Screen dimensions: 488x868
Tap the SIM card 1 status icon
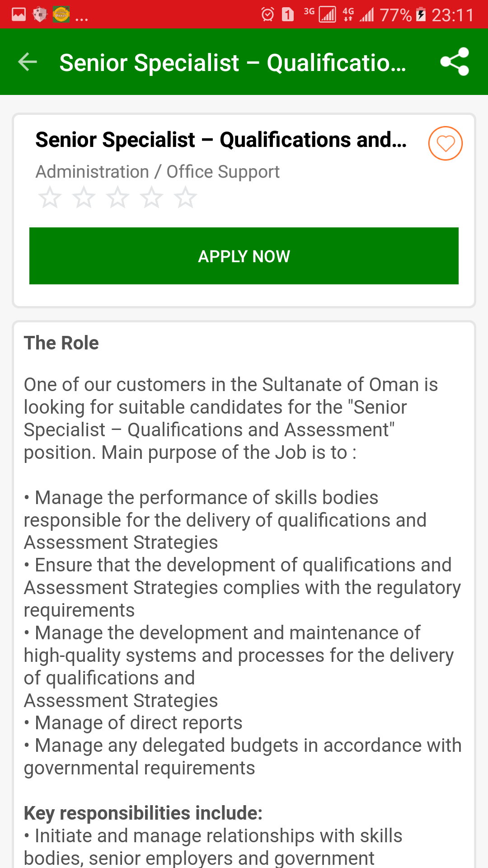288,14
